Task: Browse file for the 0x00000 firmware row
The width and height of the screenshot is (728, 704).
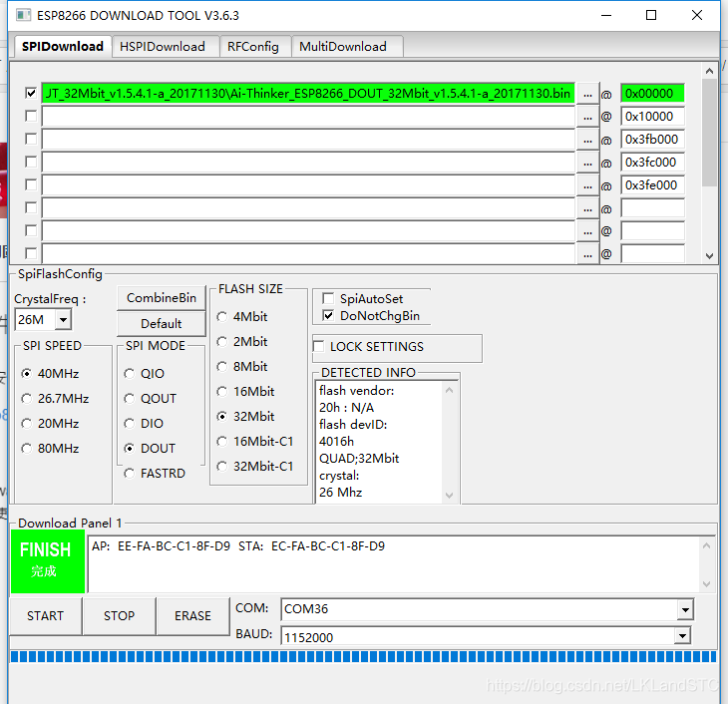Action: point(587,94)
